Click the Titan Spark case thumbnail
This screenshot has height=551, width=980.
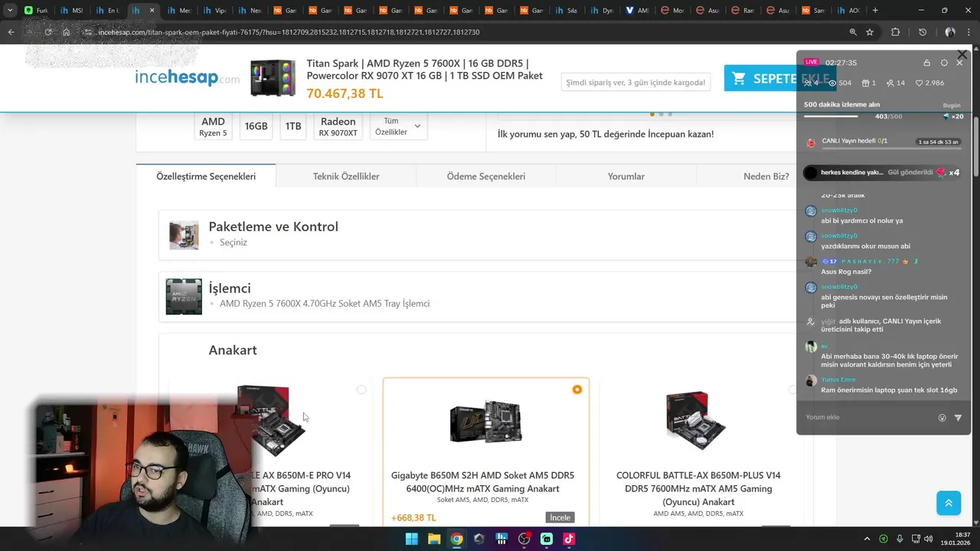click(x=273, y=78)
